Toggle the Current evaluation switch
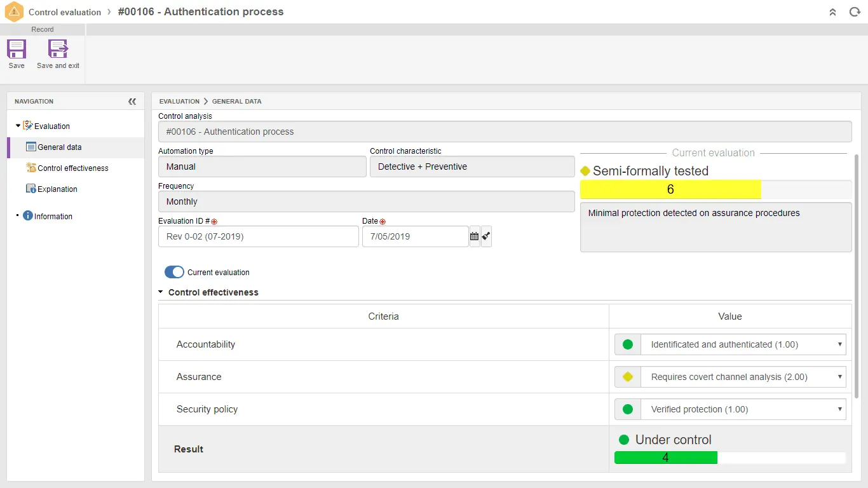 (174, 272)
